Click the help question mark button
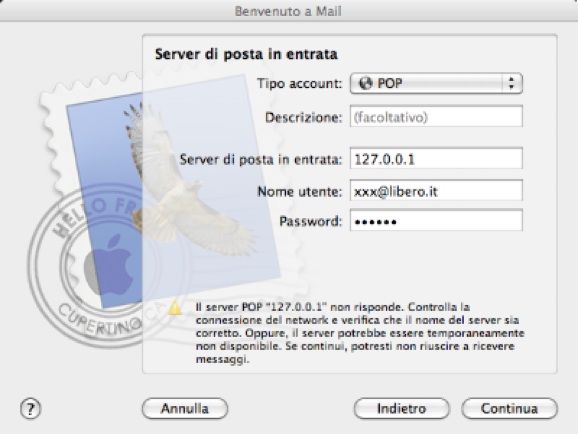 point(31,409)
